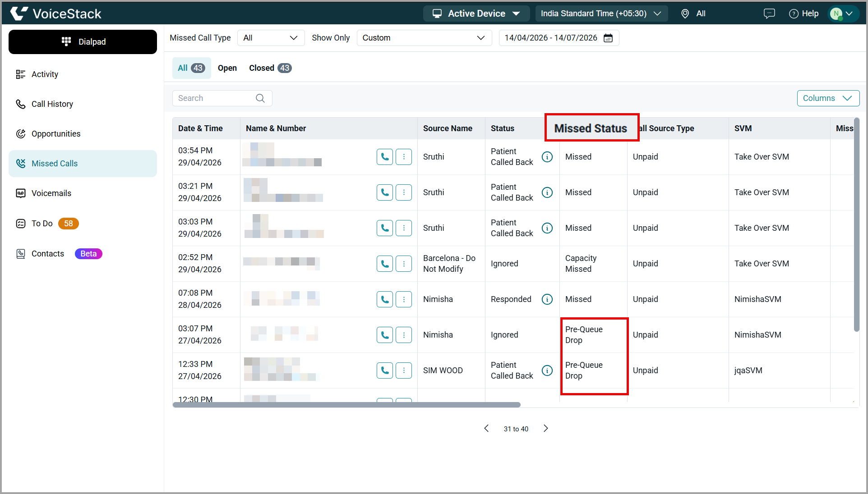Click the 31 to 40 page indicator
868x494 pixels.
[516, 429]
